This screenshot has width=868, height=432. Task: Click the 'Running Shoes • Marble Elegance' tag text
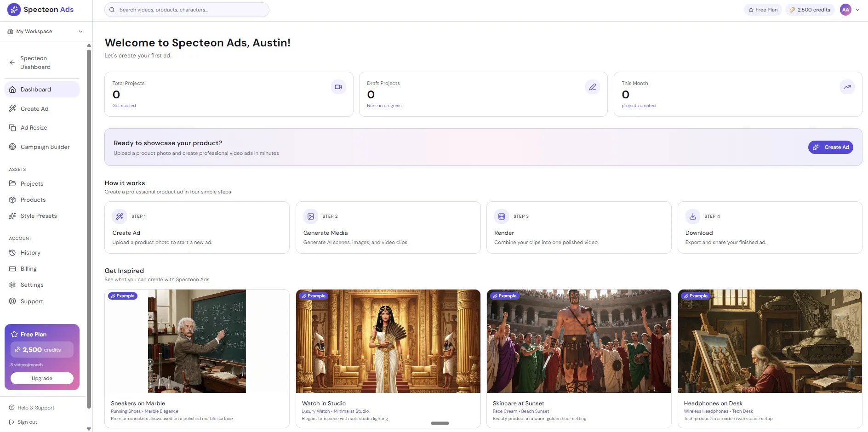pyautogui.click(x=144, y=412)
